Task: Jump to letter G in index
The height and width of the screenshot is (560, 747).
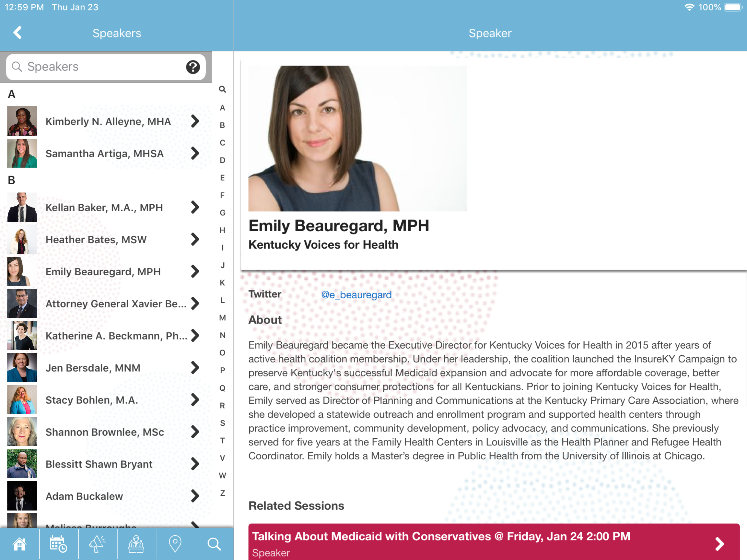Action: point(222,212)
